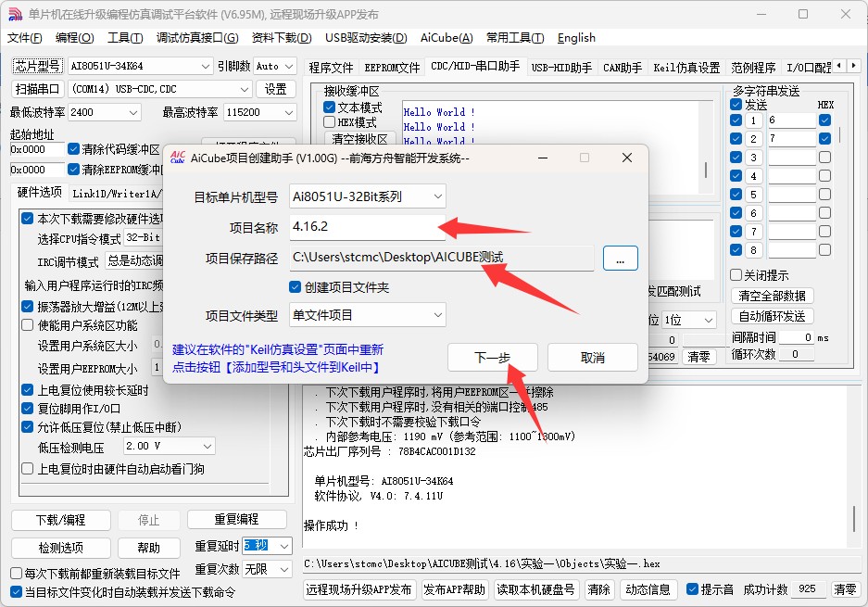Toggle 复位脚用作I/O口 checkbox
868x607 pixels.
[27, 408]
